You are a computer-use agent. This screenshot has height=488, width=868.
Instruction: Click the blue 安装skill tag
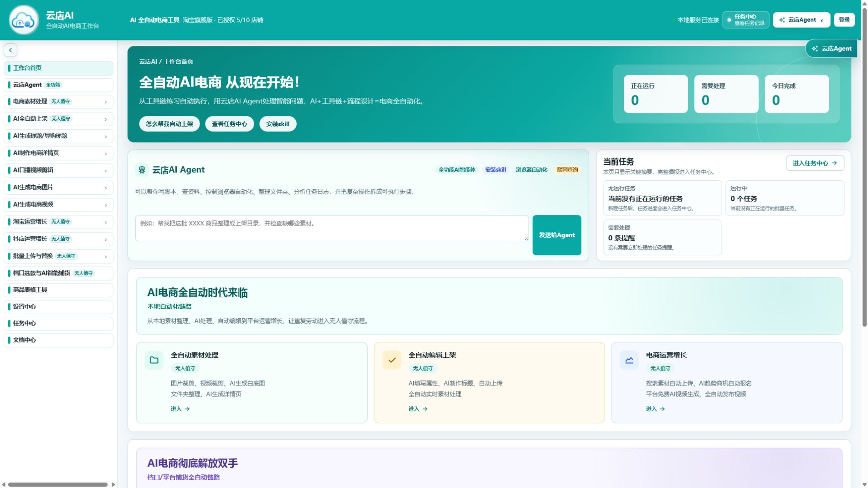495,170
